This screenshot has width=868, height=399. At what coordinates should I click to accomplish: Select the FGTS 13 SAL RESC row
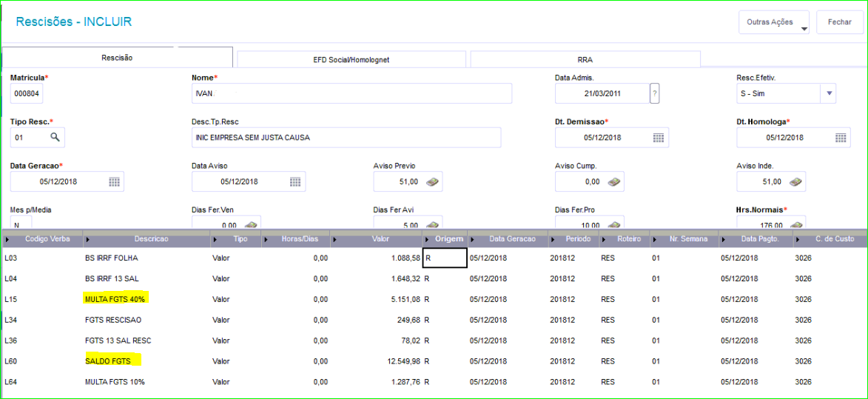pyautogui.click(x=434, y=341)
